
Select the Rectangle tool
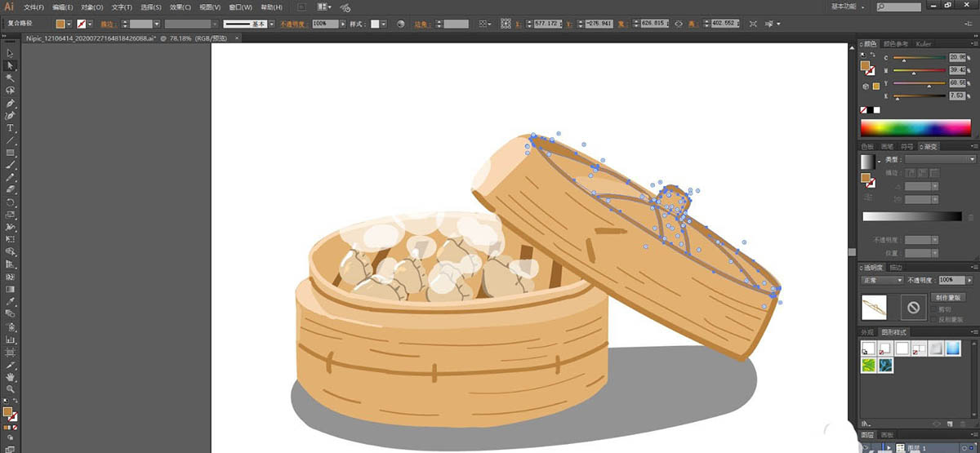(x=11, y=153)
